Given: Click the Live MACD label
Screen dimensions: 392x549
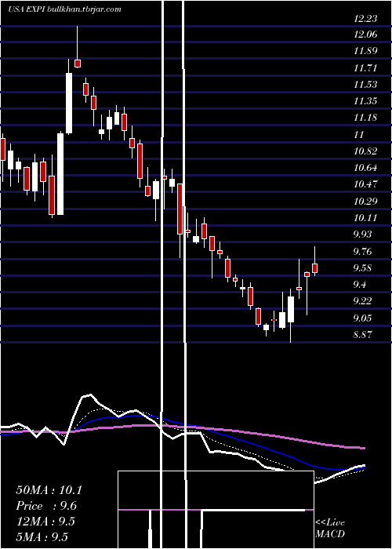Looking at the screenshot, I should pyautogui.click(x=330, y=528).
